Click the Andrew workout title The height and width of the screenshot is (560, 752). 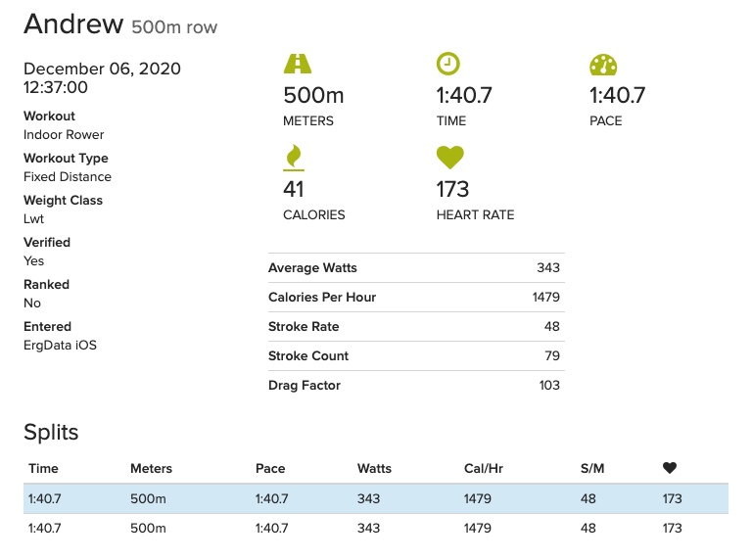pyautogui.click(x=74, y=24)
